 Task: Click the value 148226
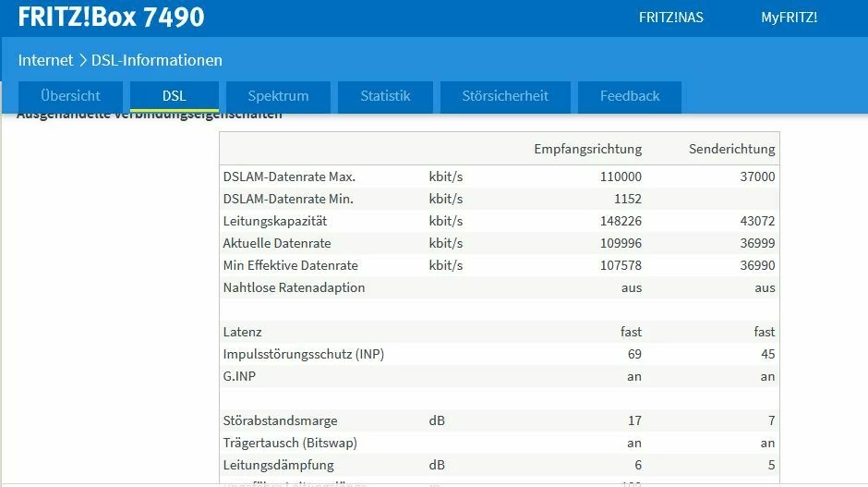pos(621,221)
